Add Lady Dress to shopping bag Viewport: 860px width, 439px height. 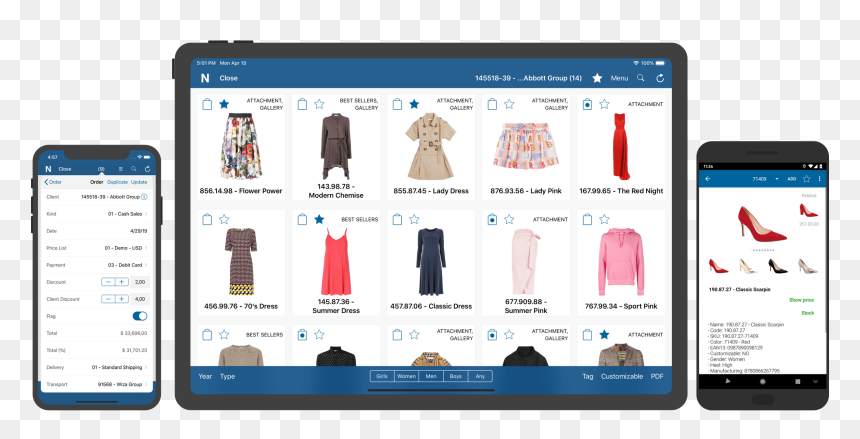pyautogui.click(x=397, y=104)
